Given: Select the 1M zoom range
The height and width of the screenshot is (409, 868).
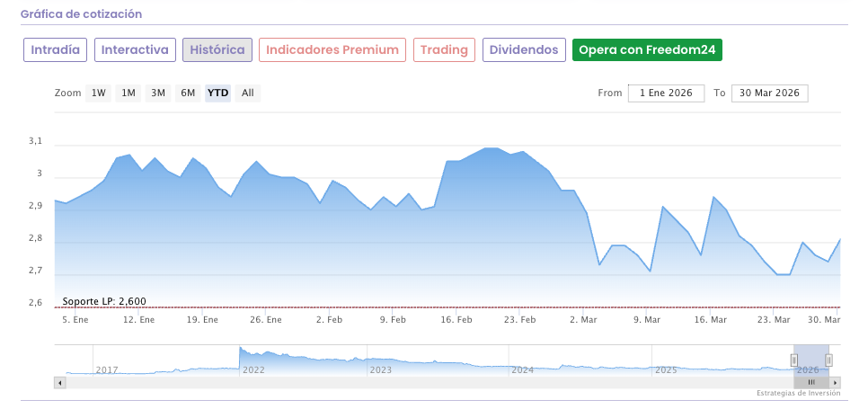Looking at the screenshot, I should click(128, 93).
